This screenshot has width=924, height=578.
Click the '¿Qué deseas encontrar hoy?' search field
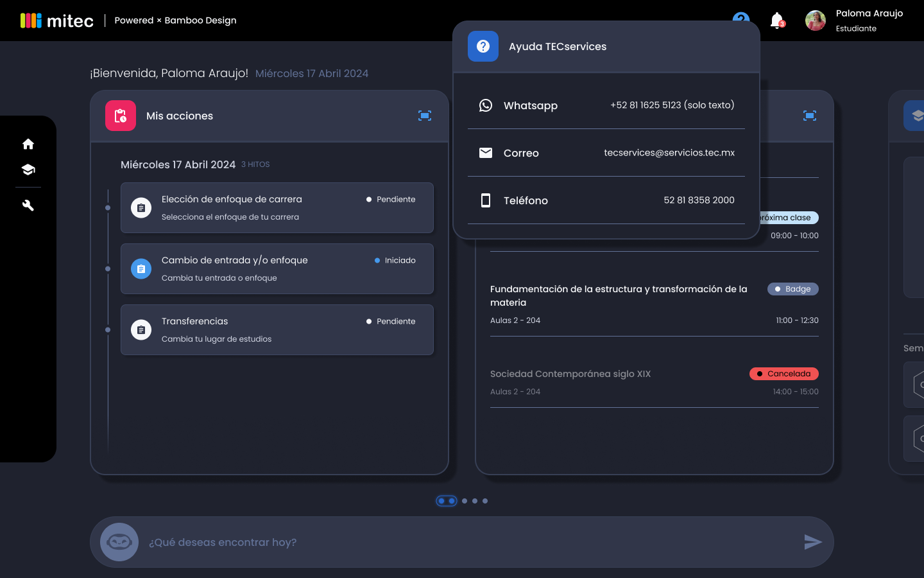click(x=462, y=542)
